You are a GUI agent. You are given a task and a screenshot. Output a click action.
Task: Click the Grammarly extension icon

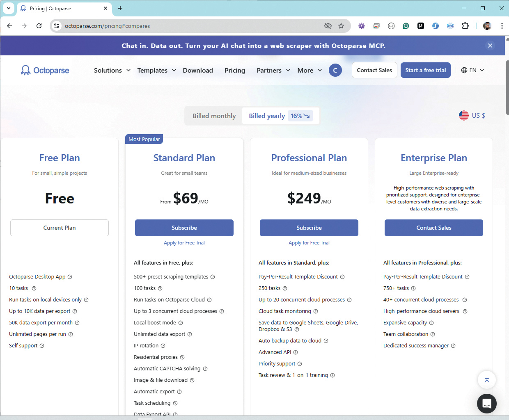(x=406, y=26)
